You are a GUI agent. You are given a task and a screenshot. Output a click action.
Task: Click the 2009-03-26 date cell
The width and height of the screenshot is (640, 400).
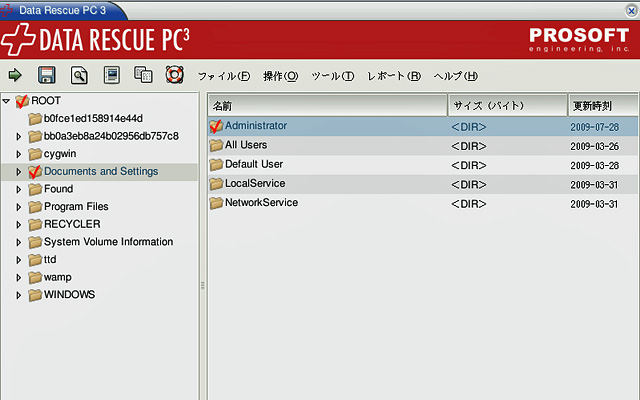[x=595, y=147]
